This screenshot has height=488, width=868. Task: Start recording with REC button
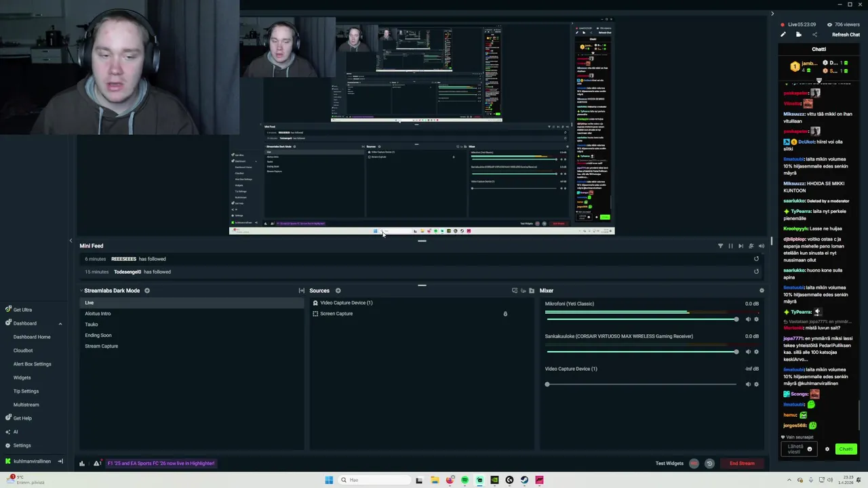coord(694,464)
